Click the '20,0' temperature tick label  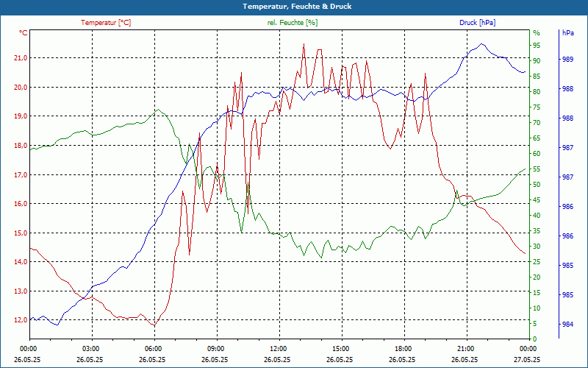click(x=21, y=87)
